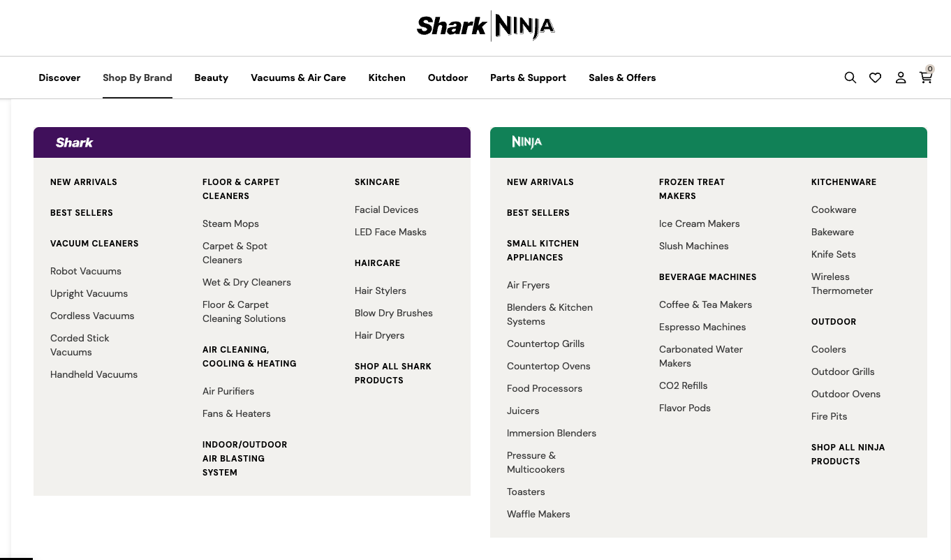This screenshot has height=560, width=951.
Task: Click the Shark logo in purple banner
Action: click(x=75, y=142)
